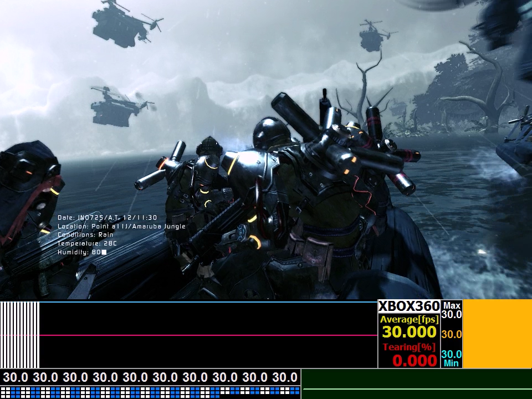Select the 'Date: IN0725/A.T. 12/11:30' line

coord(107,218)
